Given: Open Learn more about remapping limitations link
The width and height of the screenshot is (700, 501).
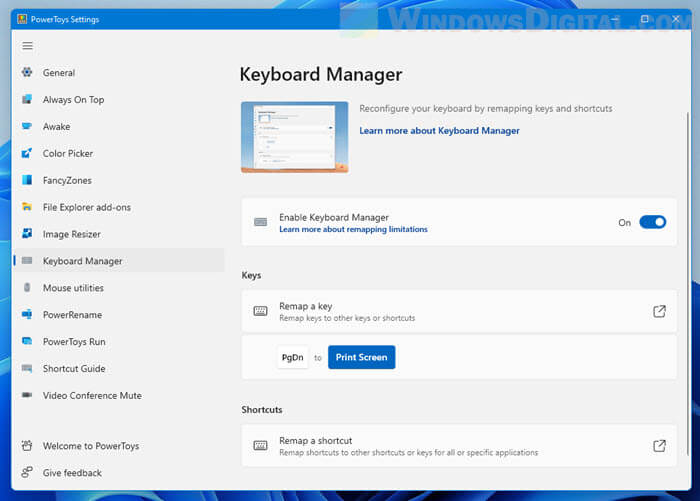Looking at the screenshot, I should (x=353, y=229).
